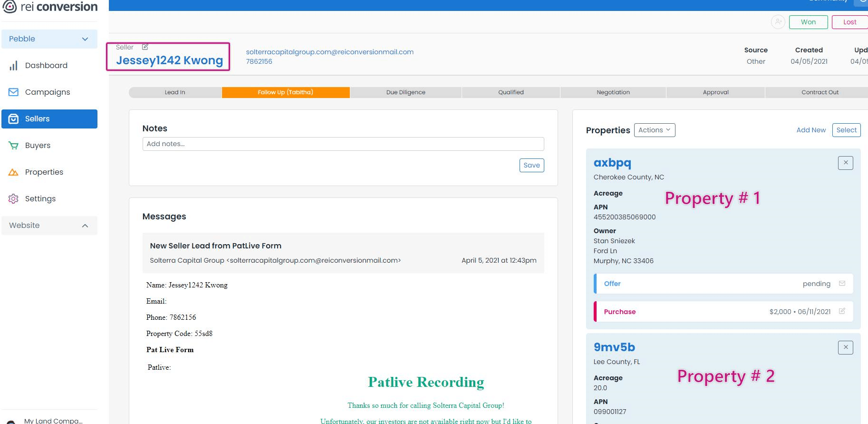
Task: Open Properties in the sidebar
Action: pyautogui.click(x=49, y=172)
